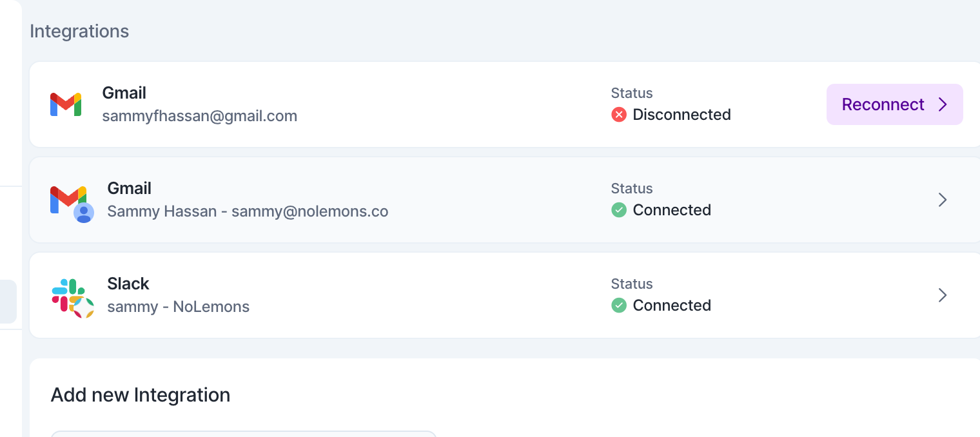980x437 pixels.
Task: Click the highlighted sidebar item at left edge
Action: coord(8,301)
